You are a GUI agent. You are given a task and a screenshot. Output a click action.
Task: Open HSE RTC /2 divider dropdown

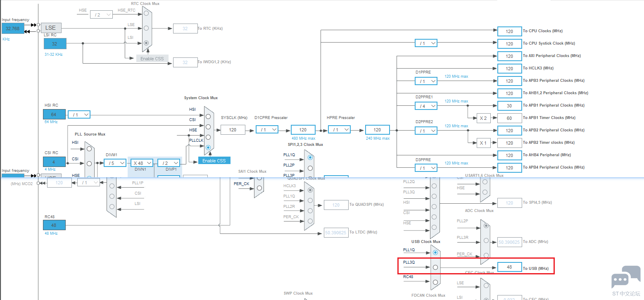[x=101, y=14]
